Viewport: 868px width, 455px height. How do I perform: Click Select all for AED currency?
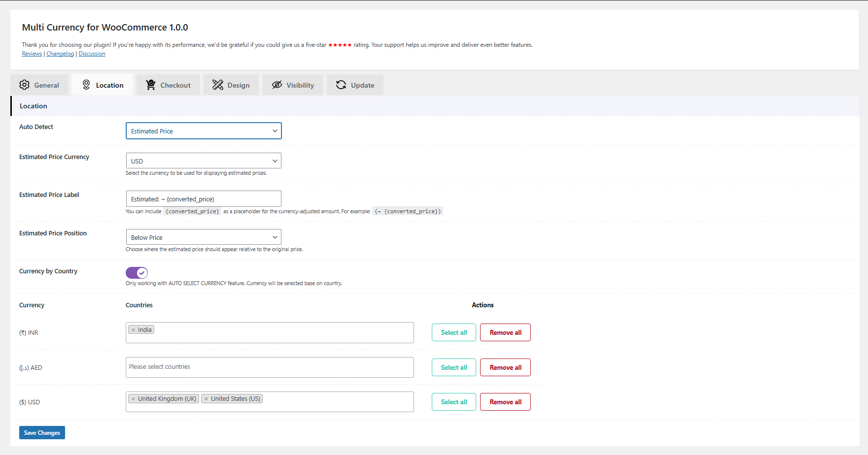coord(453,367)
